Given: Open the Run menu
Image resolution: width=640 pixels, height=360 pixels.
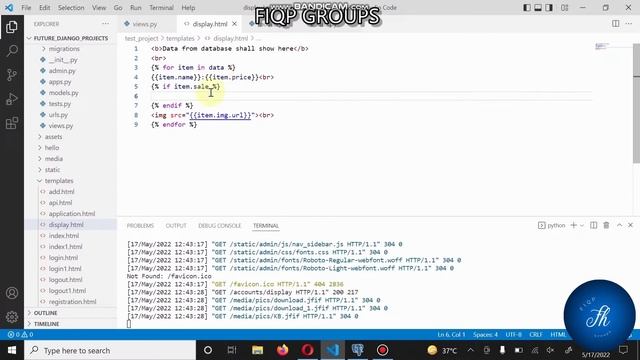Looking at the screenshot, I should 136,7.
